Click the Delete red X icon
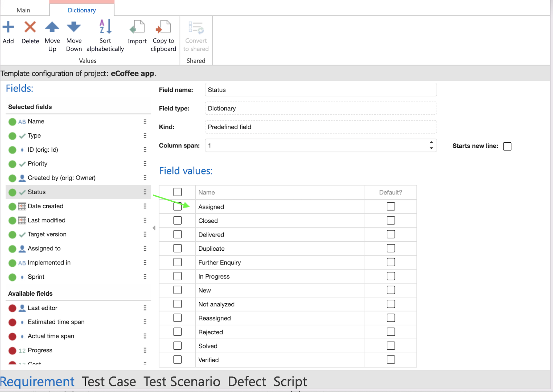 point(30,27)
